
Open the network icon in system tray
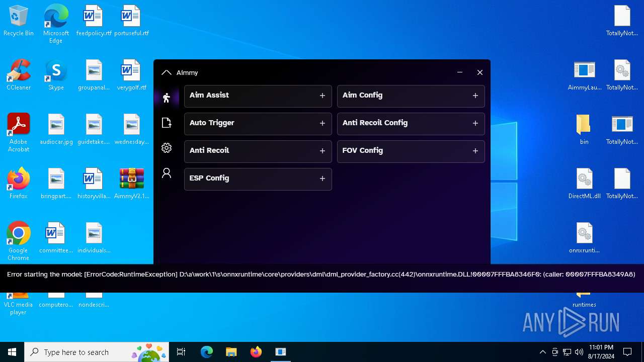click(567, 352)
